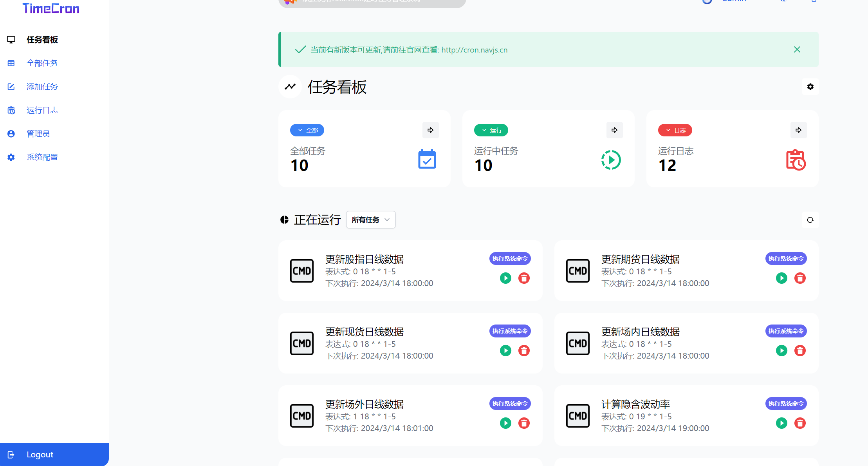
Task: Click arrow button on 运行日志 card
Action: coord(798,130)
